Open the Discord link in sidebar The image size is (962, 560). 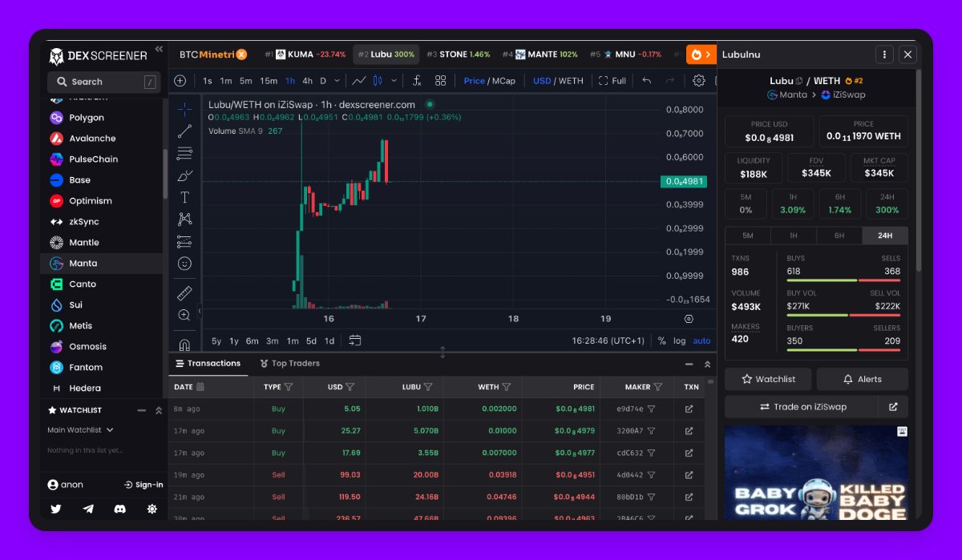[119, 509]
